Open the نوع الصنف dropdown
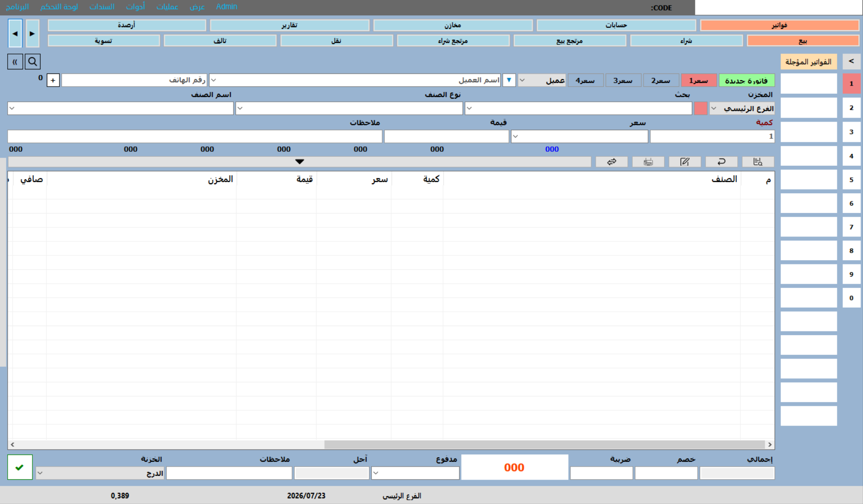 click(240, 109)
